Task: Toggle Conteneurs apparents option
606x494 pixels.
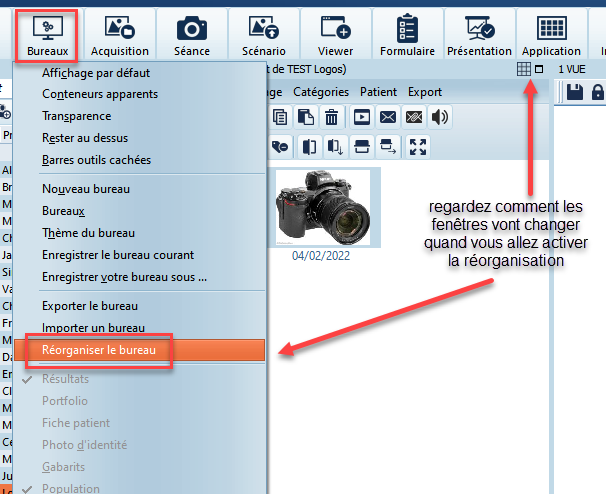Action: point(100,94)
